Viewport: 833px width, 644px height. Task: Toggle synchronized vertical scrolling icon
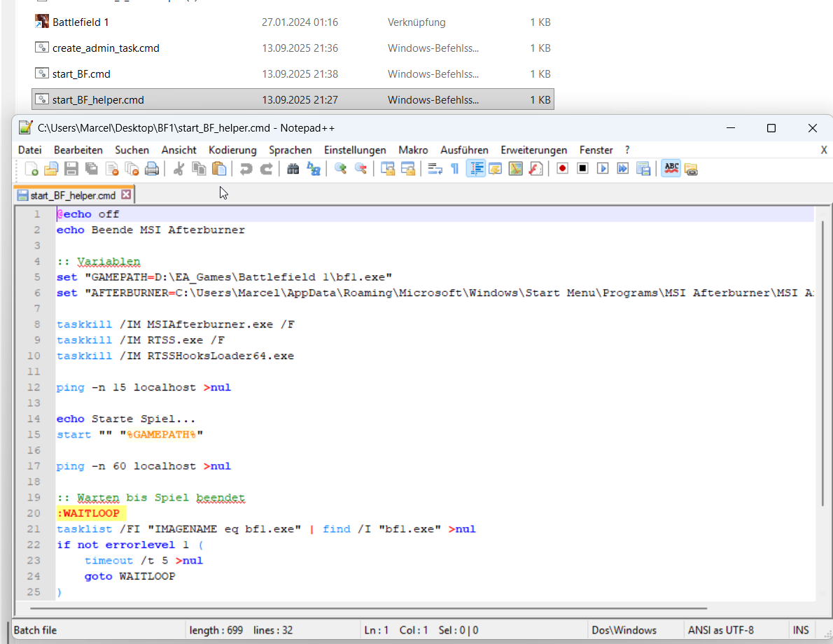pyautogui.click(x=388, y=169)
